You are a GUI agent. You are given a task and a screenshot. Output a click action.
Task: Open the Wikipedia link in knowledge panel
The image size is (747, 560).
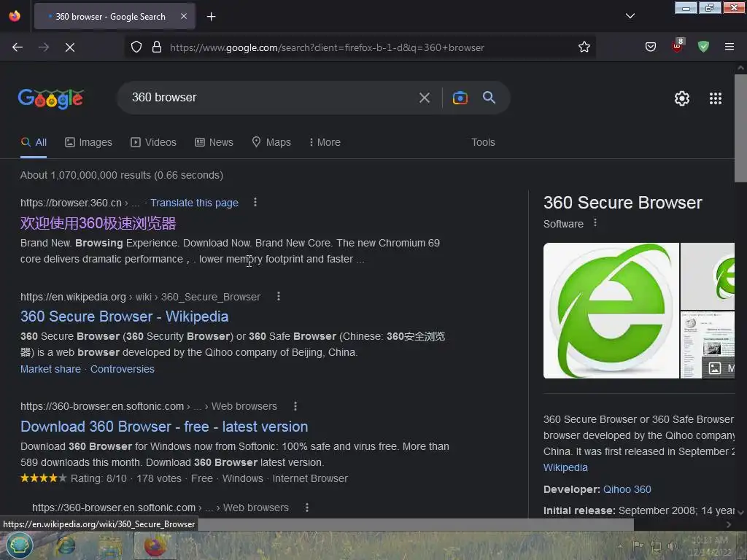pos(565,467)
